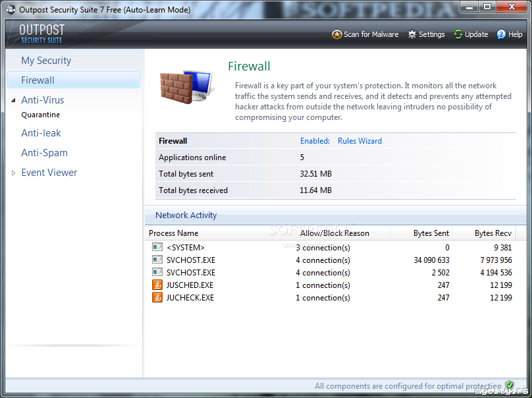Click the 3 connection(s) entry
Image resolution: width=532 pixels, height=398 pixels.
click(x=323, y=248)
